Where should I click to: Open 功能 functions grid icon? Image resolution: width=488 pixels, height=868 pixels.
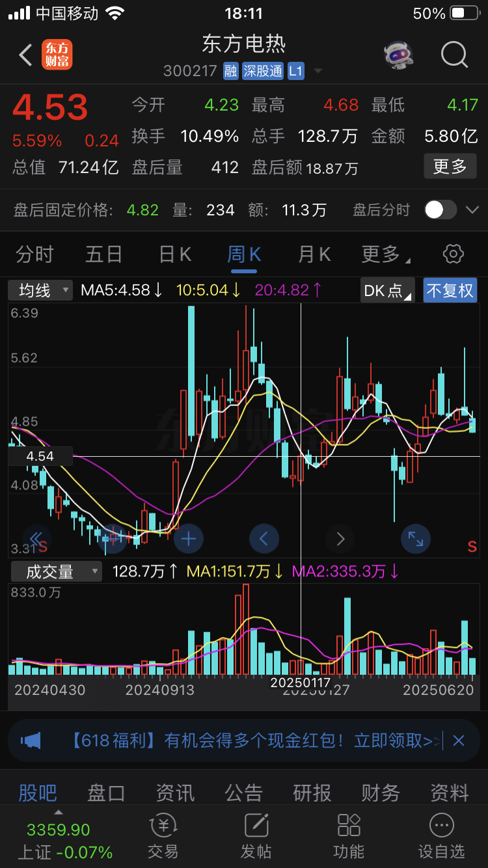click(349, 837)
